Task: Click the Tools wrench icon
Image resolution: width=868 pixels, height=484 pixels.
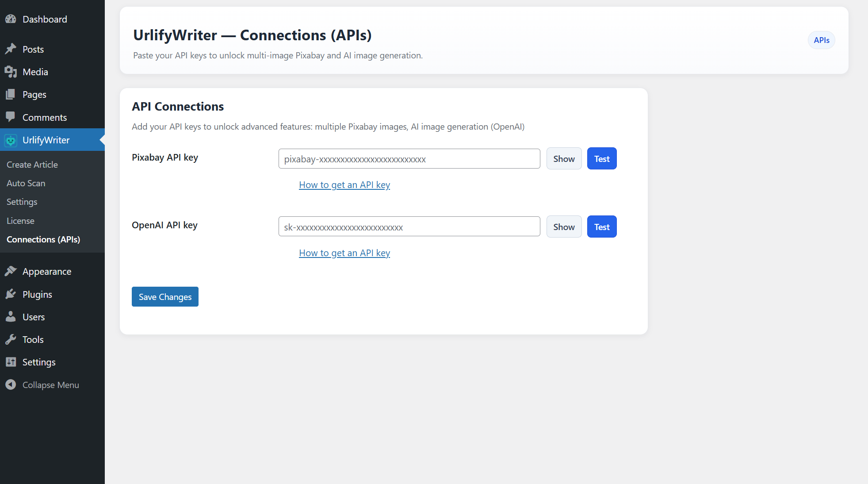Action: (x=11, y=339)
